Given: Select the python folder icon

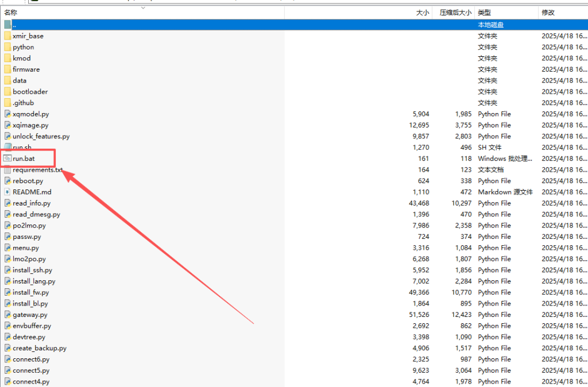Looking at the screenshot, I should coord(7,47).
